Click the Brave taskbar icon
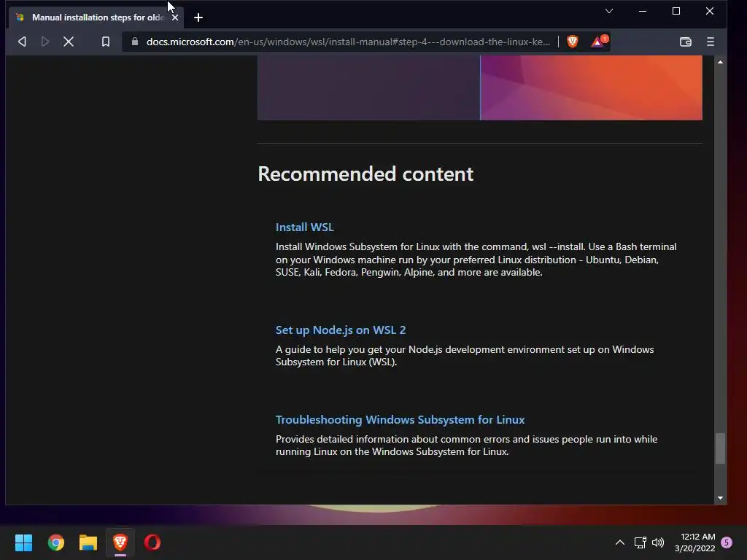Screen dimensions: 747x560 coord(120,542)
